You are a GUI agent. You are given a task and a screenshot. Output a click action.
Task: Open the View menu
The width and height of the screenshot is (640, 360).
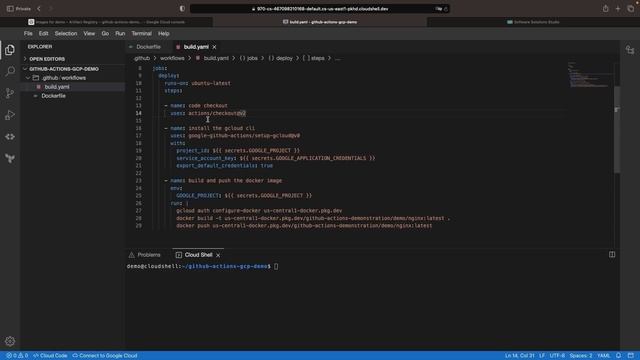[x=89, y=33]
